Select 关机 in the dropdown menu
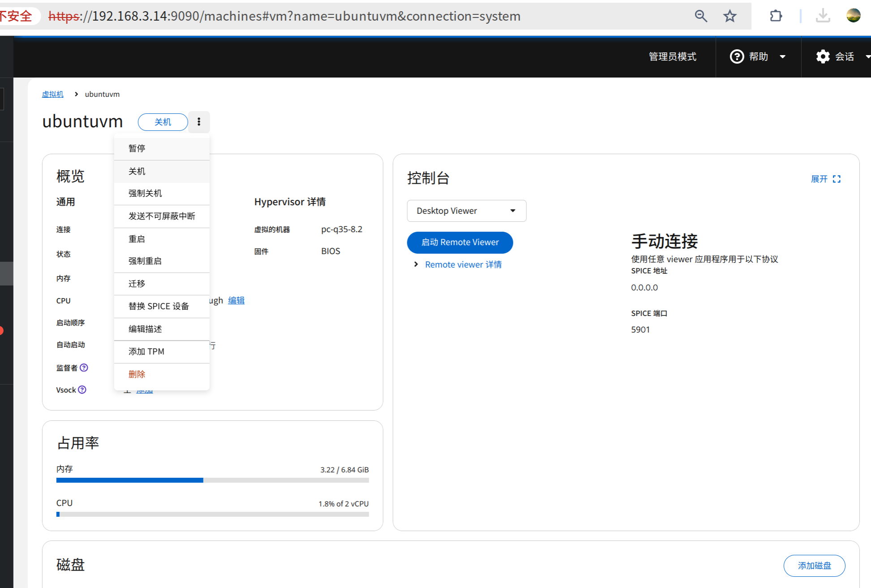871x588 pixels. click(x=162, y=171)
